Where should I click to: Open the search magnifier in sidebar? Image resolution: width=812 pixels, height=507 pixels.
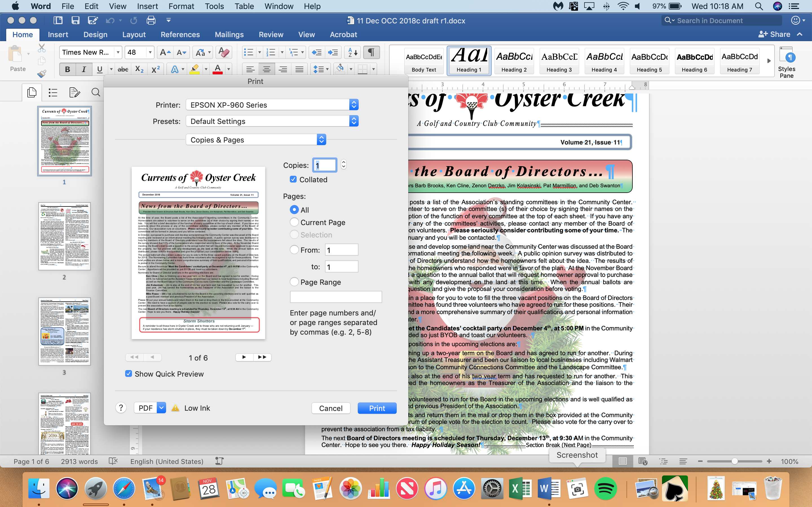coord(96,92)
